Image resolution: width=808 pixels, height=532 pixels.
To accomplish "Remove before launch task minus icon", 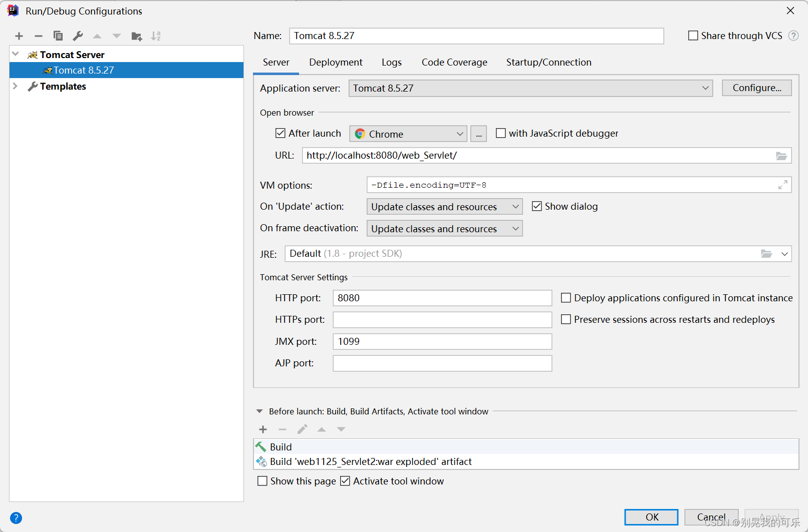I will point(283,429).
